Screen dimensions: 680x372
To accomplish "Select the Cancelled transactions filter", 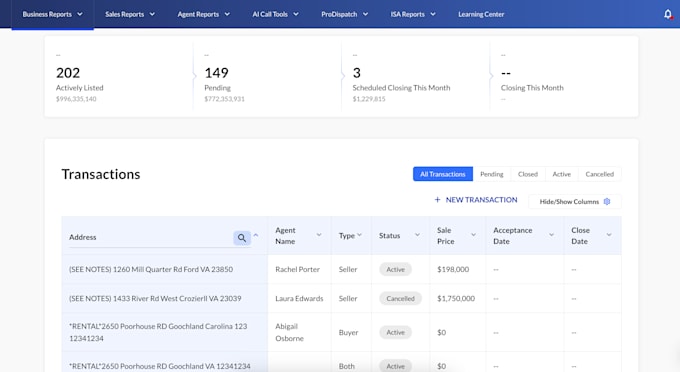I will click(x=599, y=174).
